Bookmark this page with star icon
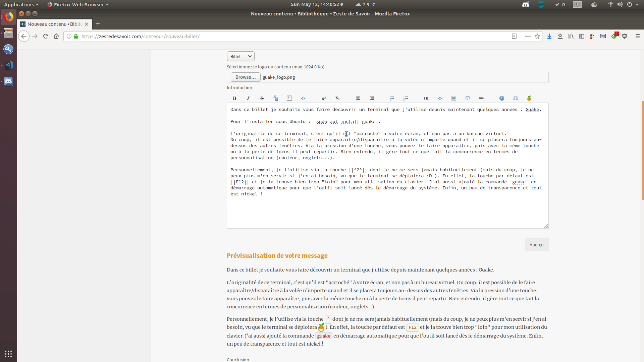Image resolution: width=644 pixels, height=362 pixels. pyautogui.click(x=537, y=36)
